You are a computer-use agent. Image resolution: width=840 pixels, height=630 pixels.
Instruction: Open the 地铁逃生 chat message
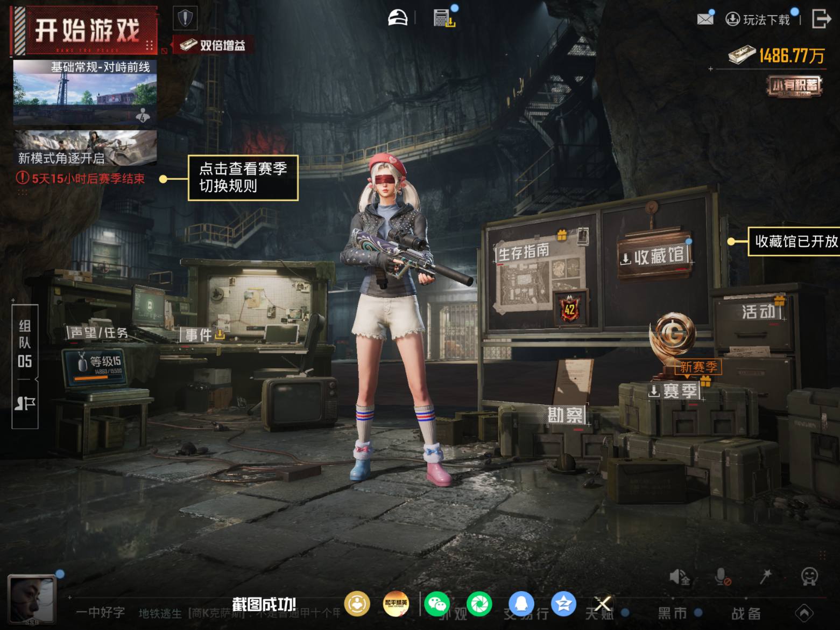click(239, 613)
